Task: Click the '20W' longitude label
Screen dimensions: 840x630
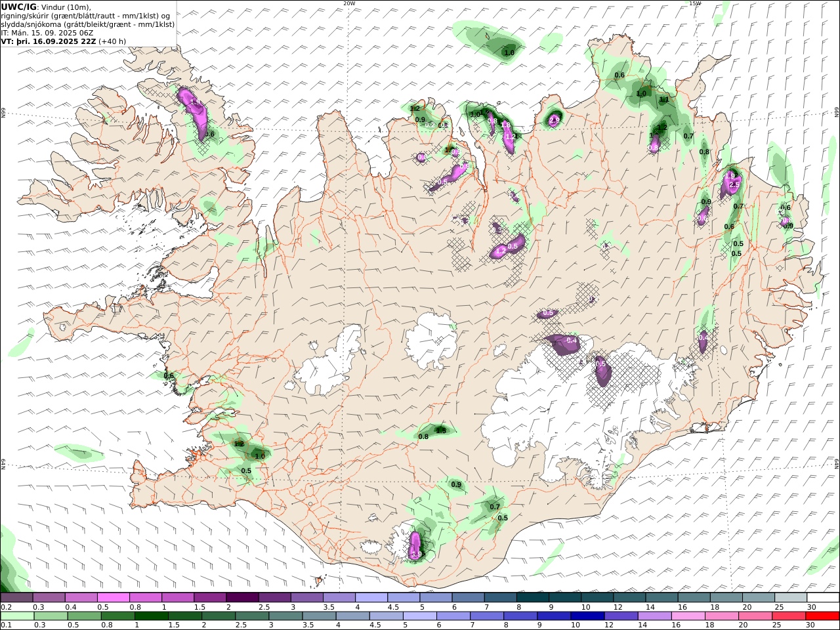Action: pos(349,3)
